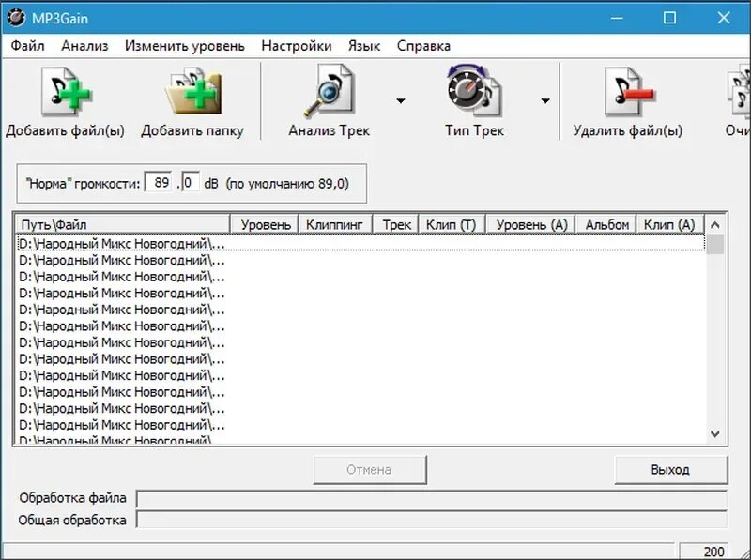
Task: Click the Удалить файл(ы) icon
Action: click(x=628, y=91)
